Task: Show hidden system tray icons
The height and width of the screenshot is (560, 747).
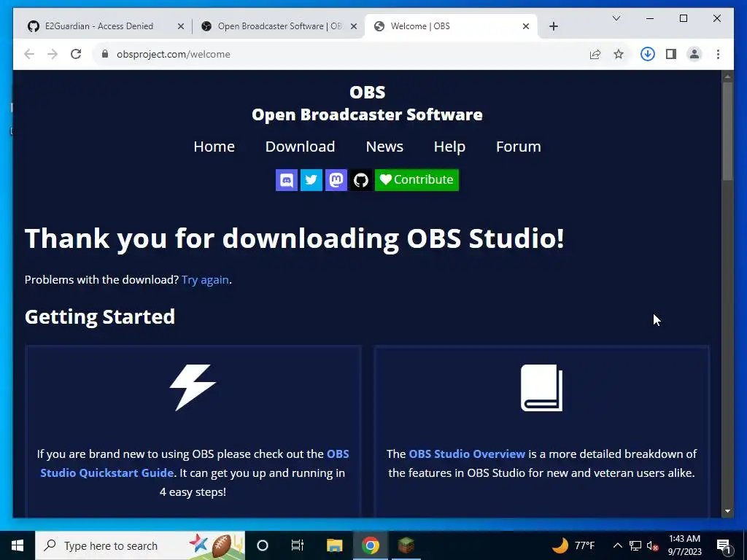Action: [617, 545]
